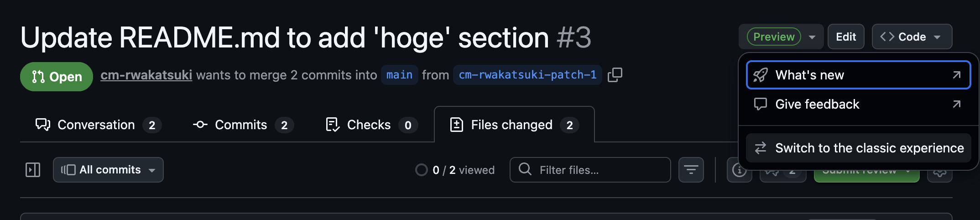Click the swap arrows classic experience icon
The image size is (980, 220).
point(761,148)
